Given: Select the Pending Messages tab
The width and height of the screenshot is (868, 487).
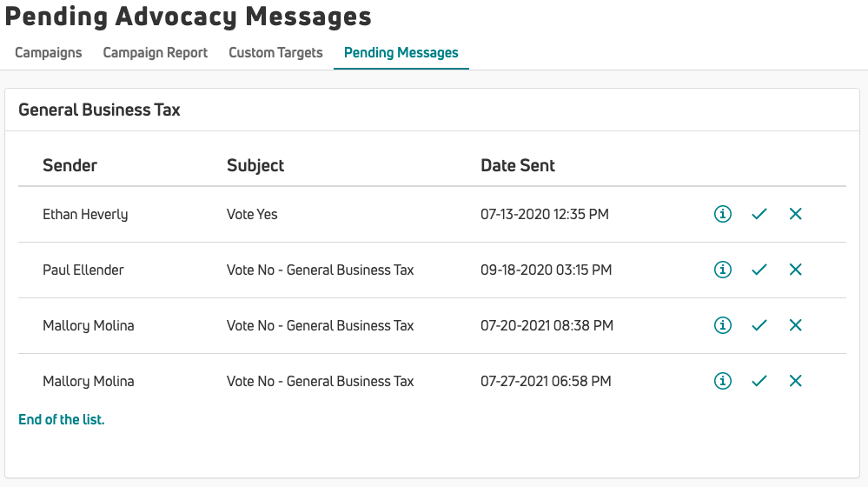Looking at the screenshot, I should pyautogui.click(x=401, y=53).
